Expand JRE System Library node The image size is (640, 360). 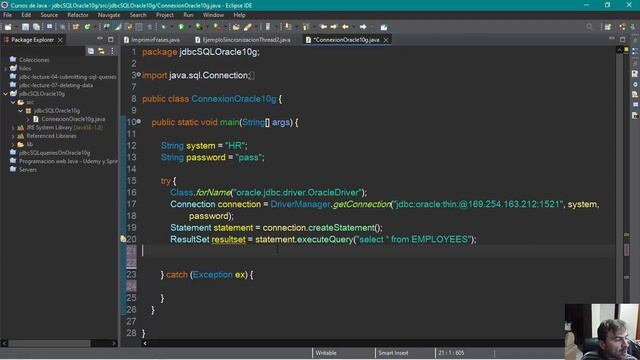click(x=13, y=128)
